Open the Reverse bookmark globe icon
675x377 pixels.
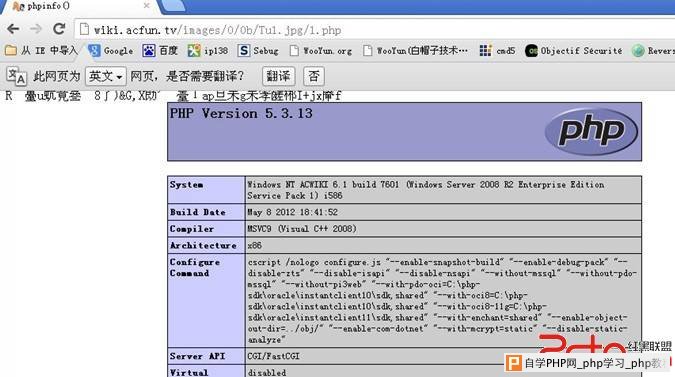[x=638, y=51]
